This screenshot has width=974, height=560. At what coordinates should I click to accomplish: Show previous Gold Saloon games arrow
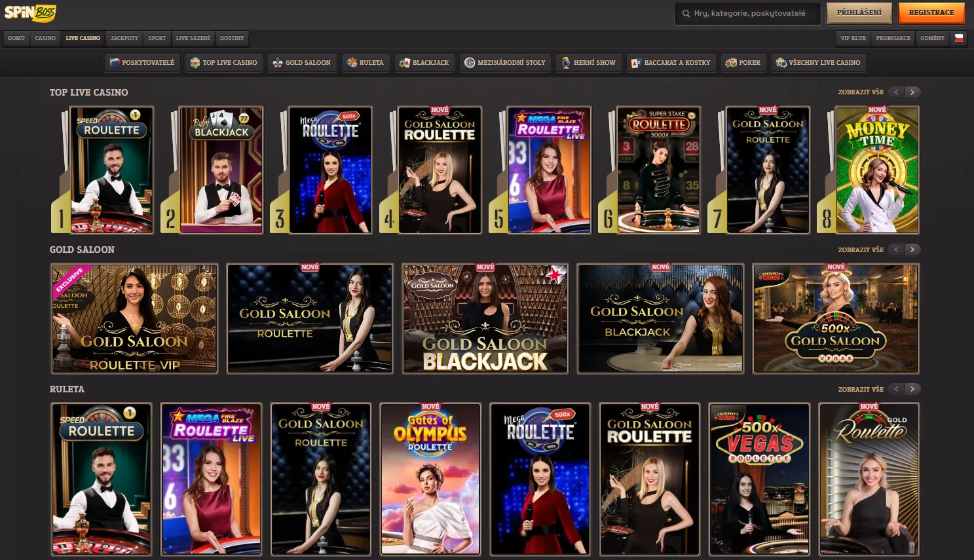tap(896, 250)
